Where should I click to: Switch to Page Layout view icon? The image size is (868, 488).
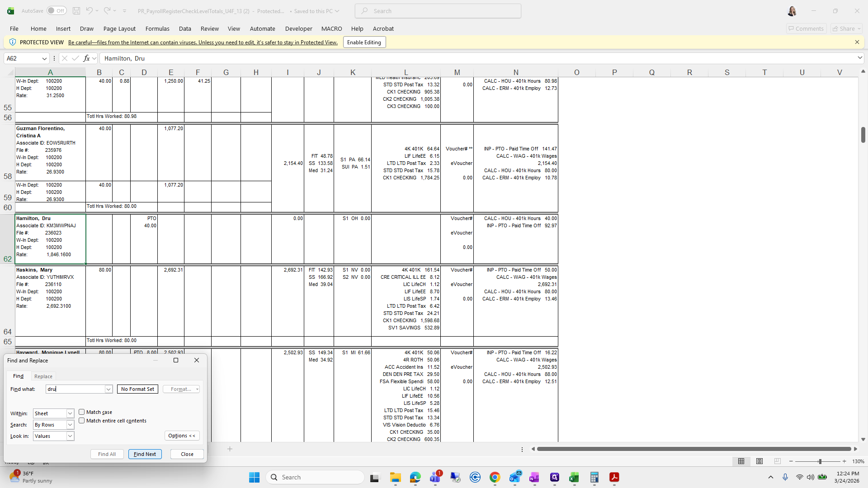tap(759, 461)
